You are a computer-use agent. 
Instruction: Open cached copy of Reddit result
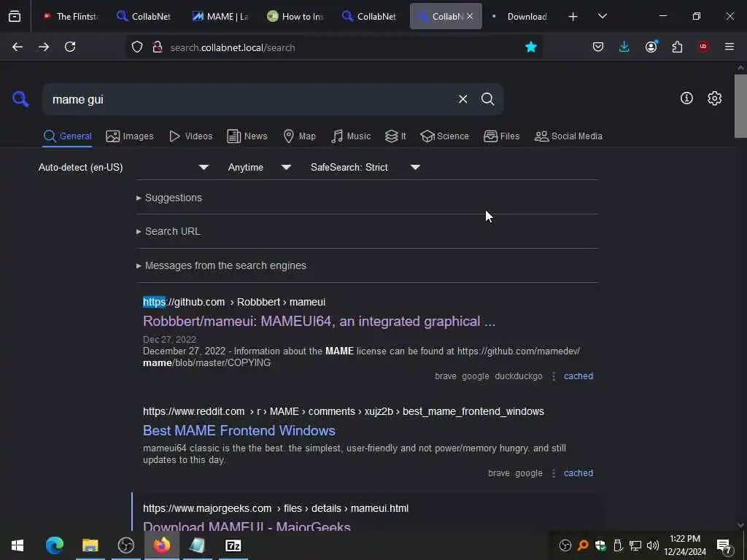point(578,473)
